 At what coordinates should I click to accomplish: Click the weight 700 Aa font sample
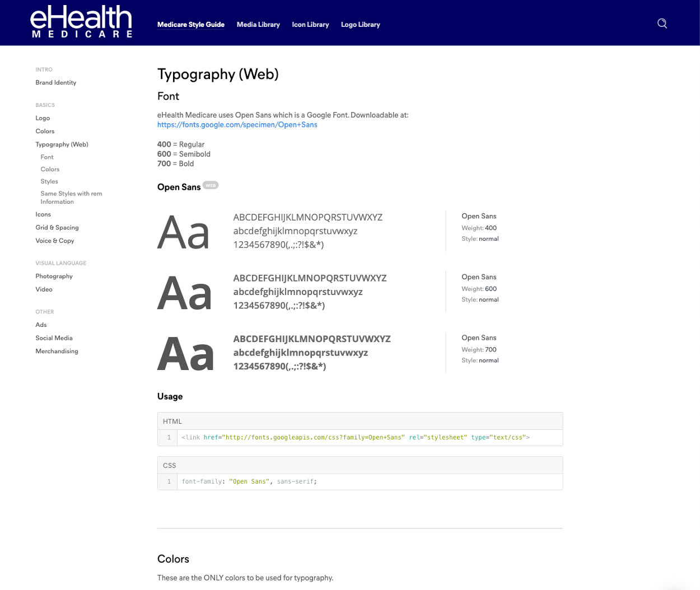[x=185, y=354]
